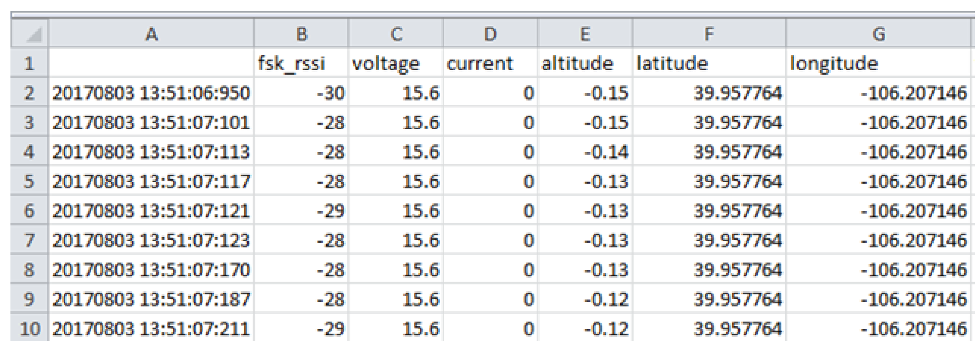Viewport: 980px width, 354px height.
Task: Click the current header cell
Action: [490, 63]
